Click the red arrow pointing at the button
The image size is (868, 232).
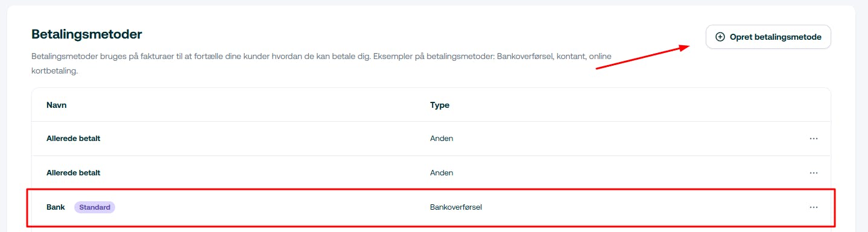[x=643, y=57]
